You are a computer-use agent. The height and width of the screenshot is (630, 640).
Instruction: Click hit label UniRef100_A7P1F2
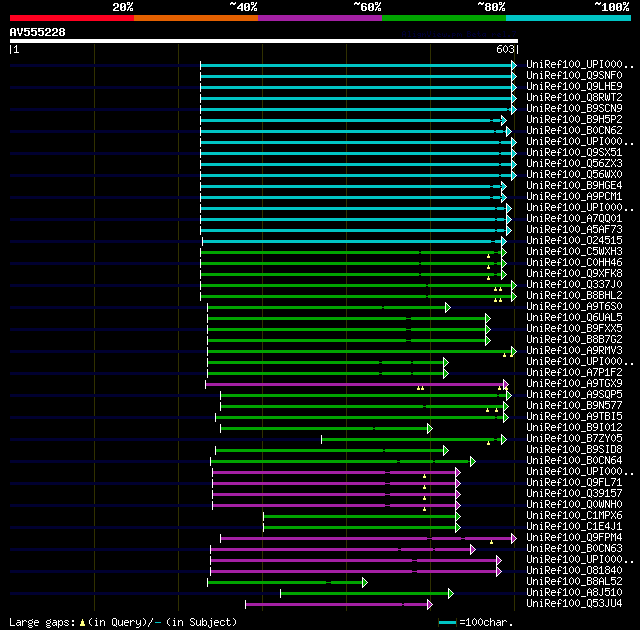[574, 373]
